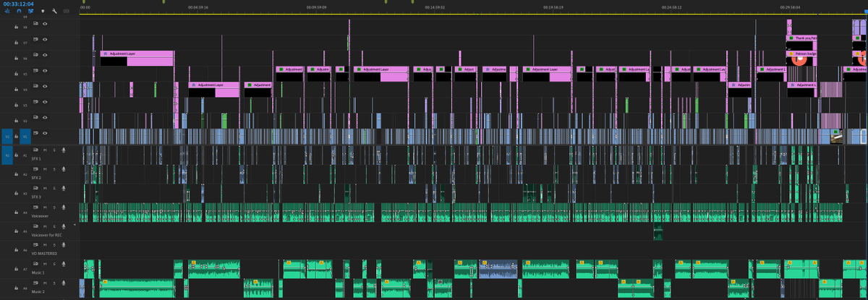Screen dimensions: 868x300
Task: Toggle lock on Music 1 track A7
Action: pos(16,269)
